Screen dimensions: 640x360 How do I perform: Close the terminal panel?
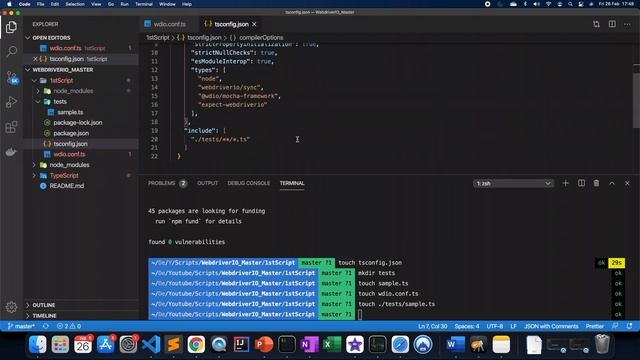pyautogui.click(x=627, y=183)
